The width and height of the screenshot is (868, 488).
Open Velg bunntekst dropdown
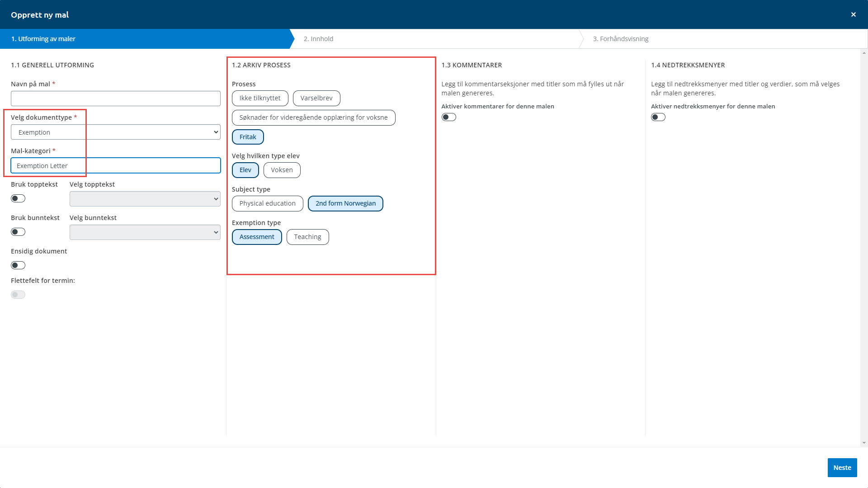coord(145,232)
